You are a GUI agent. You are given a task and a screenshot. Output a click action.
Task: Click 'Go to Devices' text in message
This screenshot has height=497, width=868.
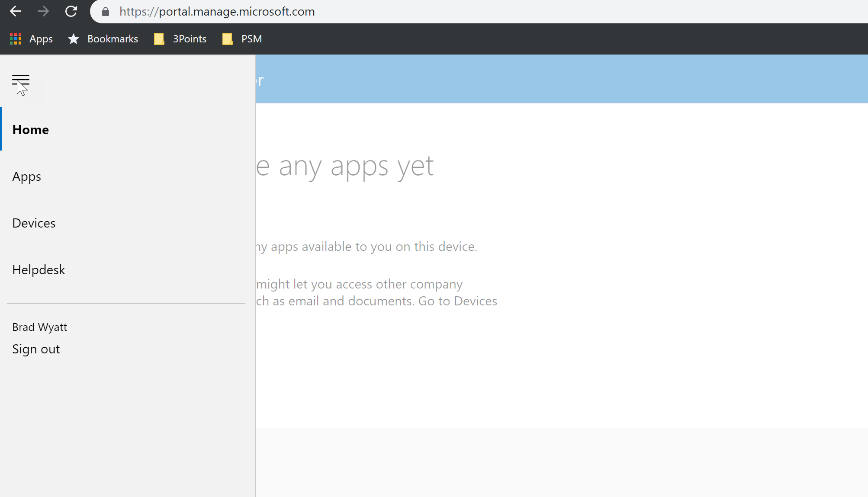(x=458, y=301)
